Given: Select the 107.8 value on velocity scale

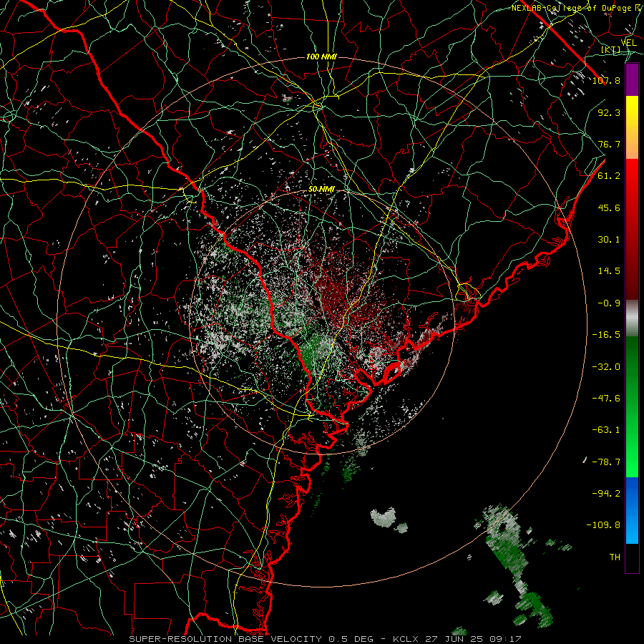Looking at the screenshot, I should [x=606, y=80].
